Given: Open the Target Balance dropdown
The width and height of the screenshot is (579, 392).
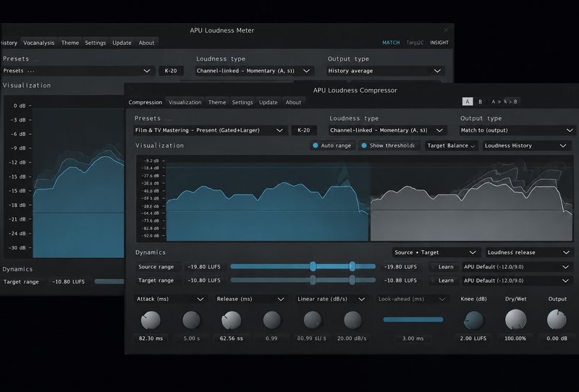Looking at the screenshot, I should (451, 145).
